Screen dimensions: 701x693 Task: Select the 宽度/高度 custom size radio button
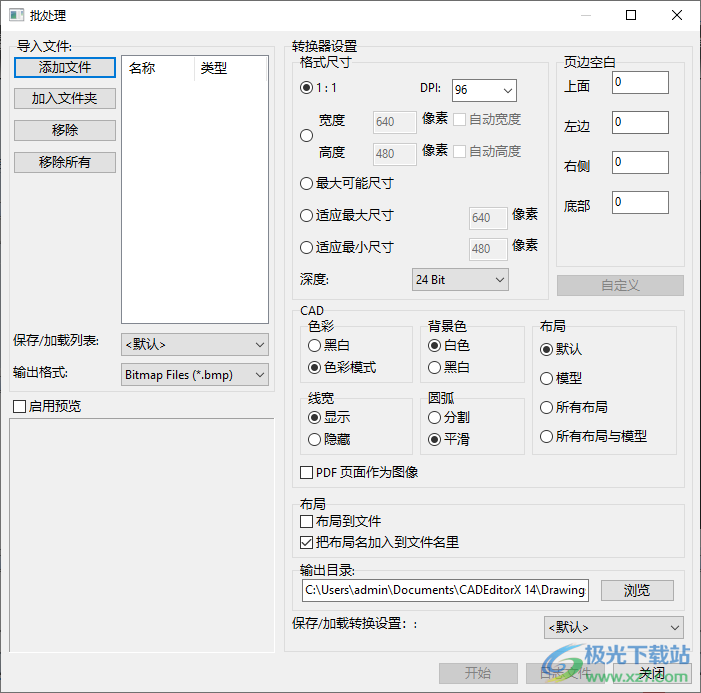[306, 135]
